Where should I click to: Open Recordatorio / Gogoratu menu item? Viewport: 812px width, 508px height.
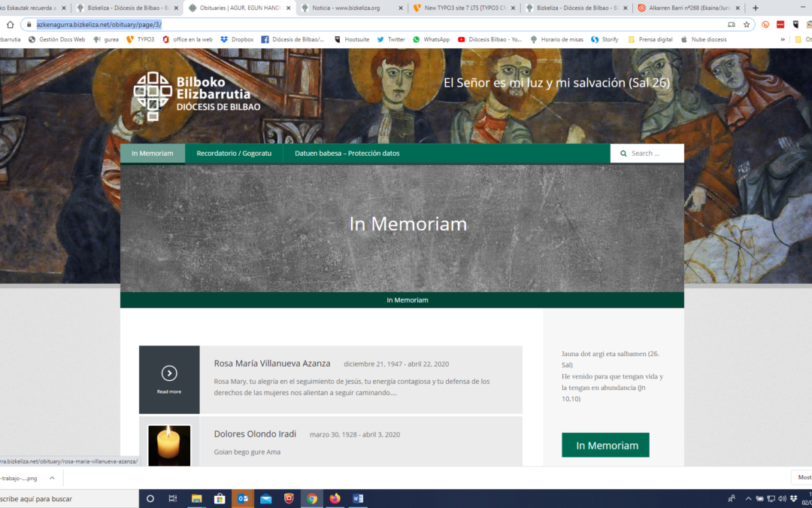(x=234, y=154)
